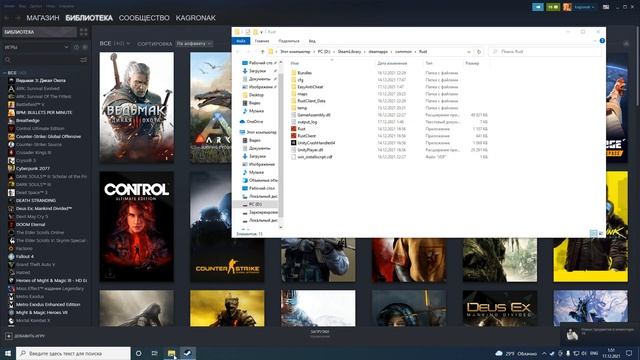The image size is (640, 360).
Task: Refresh the Explorer folder view
Action: coord(479,52)
